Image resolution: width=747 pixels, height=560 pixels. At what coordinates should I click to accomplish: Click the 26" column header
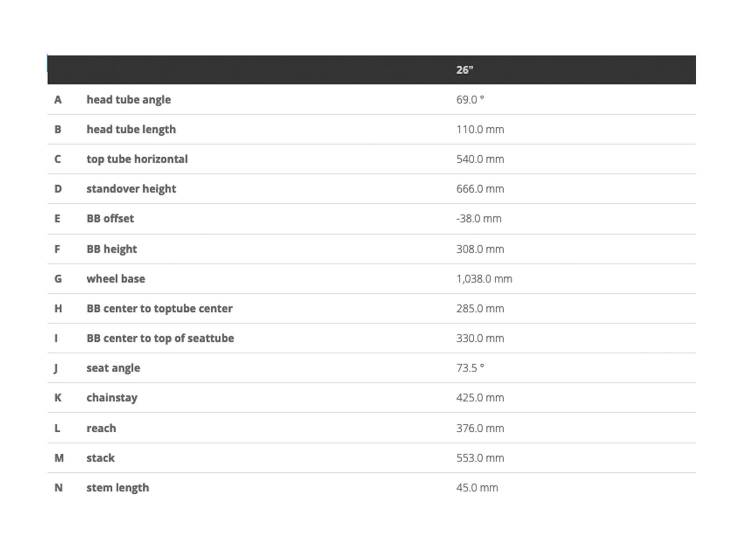(465, 70)
